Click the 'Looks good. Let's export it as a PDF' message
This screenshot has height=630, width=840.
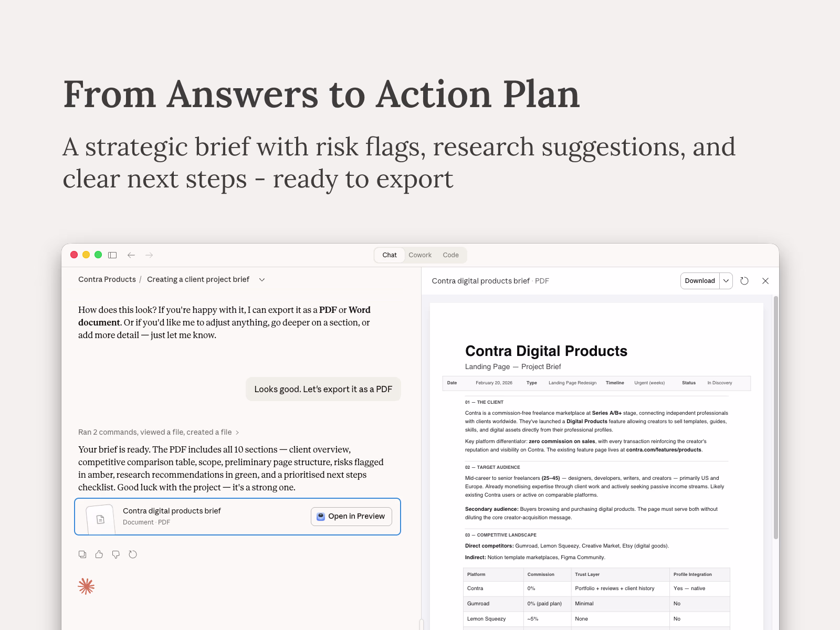[323, 389]
